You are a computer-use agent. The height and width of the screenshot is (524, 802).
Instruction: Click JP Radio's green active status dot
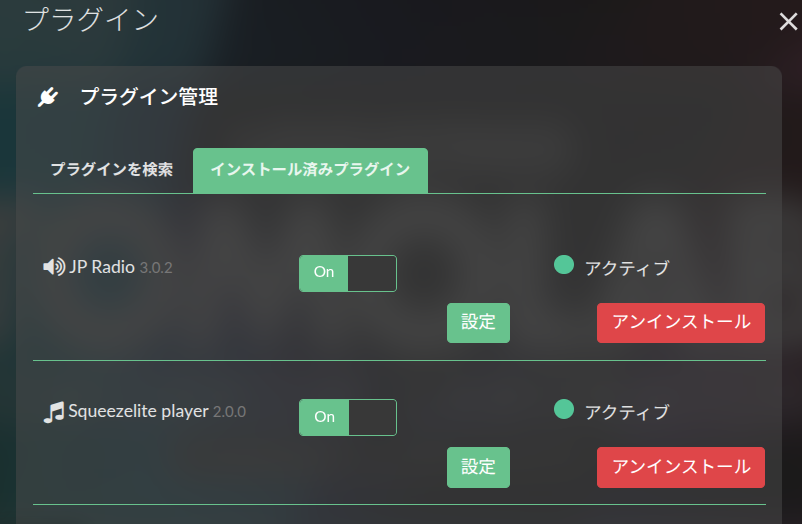click(x=564, y=265)
